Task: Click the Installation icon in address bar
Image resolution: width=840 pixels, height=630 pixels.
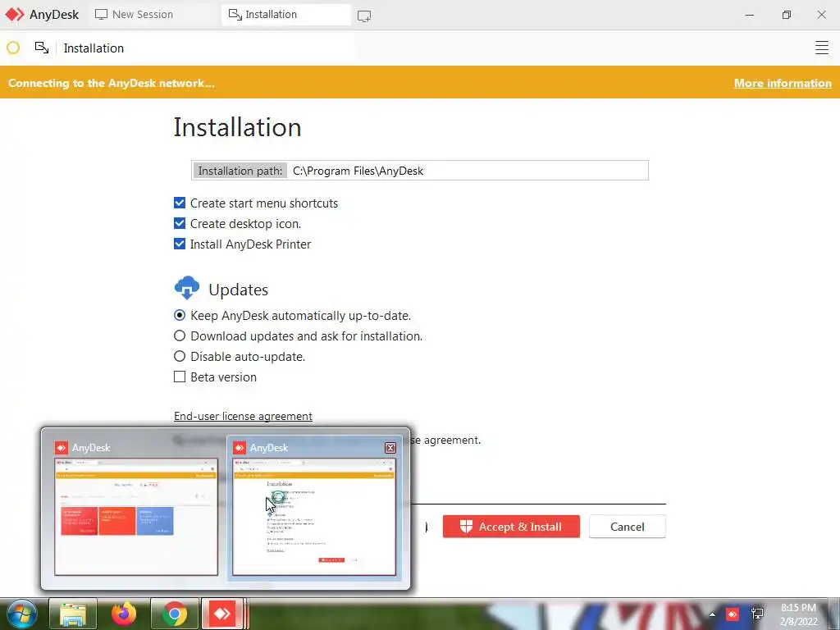Action: 42,48
